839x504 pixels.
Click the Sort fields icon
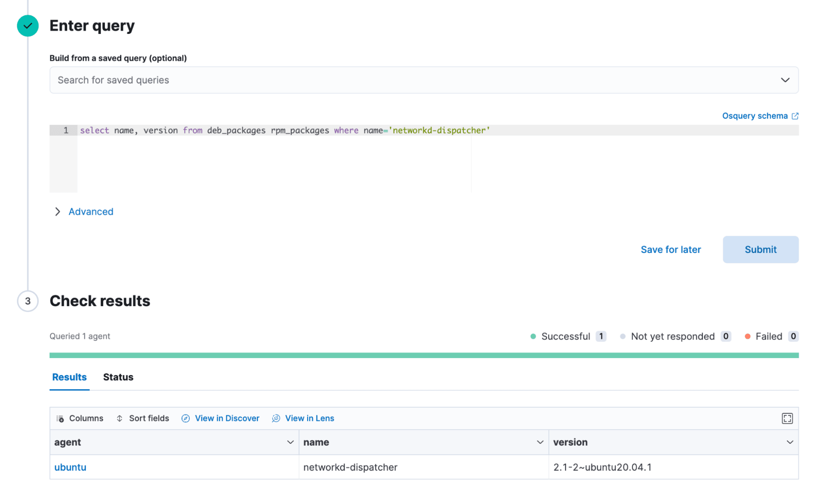[120, 418]
